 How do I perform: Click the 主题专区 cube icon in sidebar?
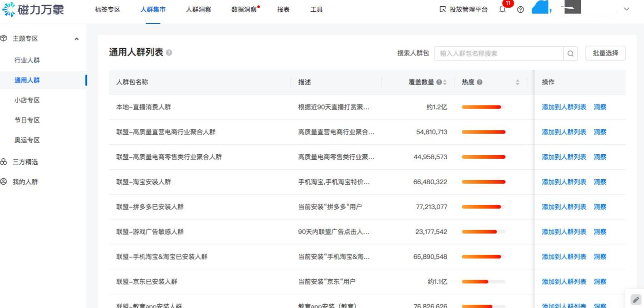tap(4, 38)
